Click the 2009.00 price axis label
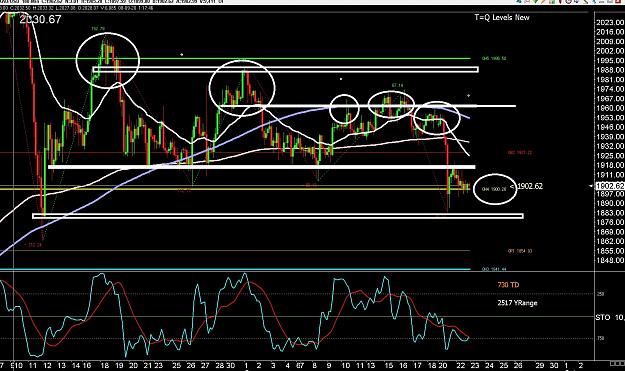The image size is (625, 371). point(610,41)
